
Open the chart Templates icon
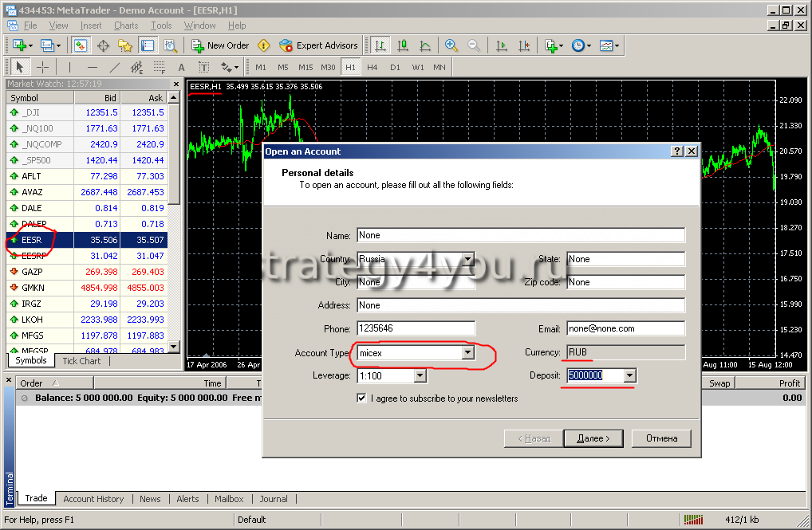point(609,45)
